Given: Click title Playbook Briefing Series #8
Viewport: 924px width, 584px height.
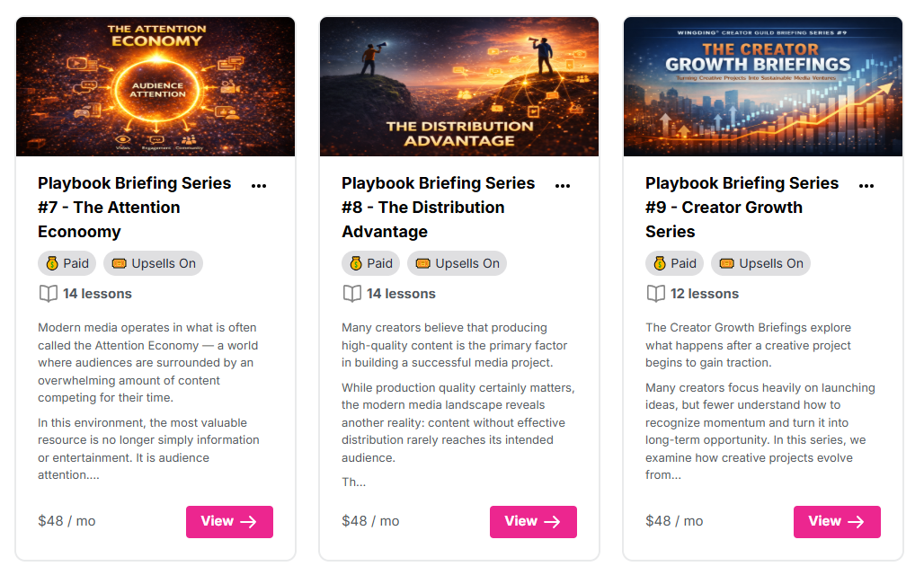Looking at the screenshot, I should pos(438,208).
